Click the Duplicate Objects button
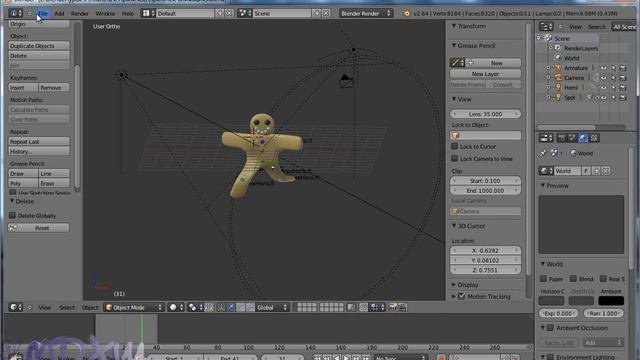This screenshot has height=360, width=640. pos(39,46)
